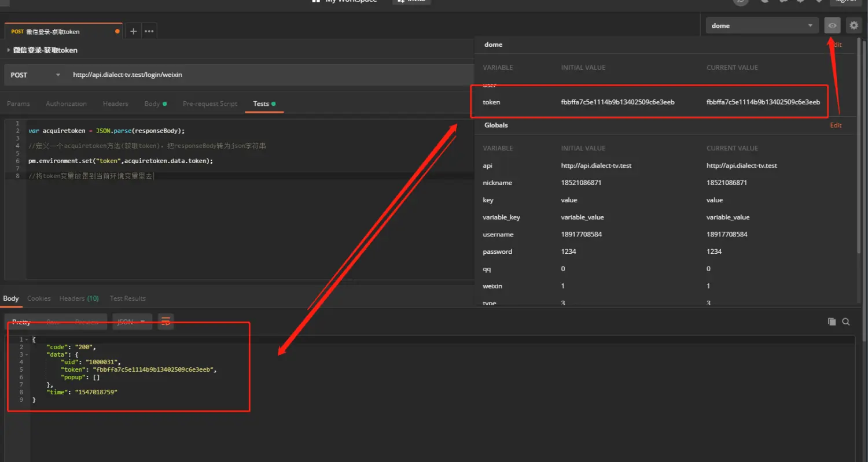Copy response body with the copy icon
The height and width of the screenshot is (462, 868).
click(832, 321)
